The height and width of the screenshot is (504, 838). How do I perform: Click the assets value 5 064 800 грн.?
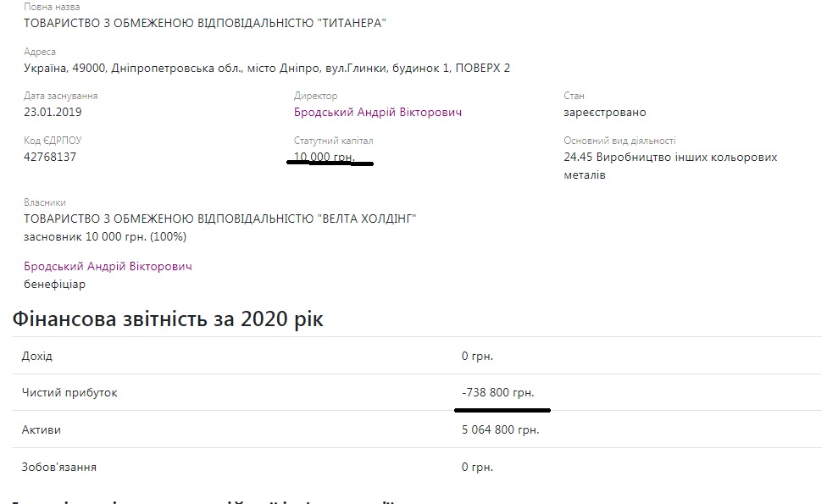pyautogui.click(x=500, y=430)
